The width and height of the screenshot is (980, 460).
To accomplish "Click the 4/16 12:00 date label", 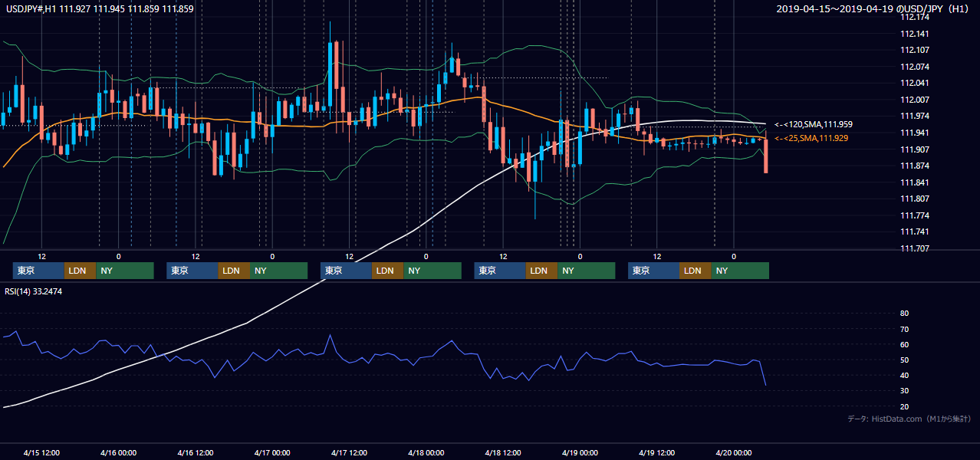I will 196,452.
